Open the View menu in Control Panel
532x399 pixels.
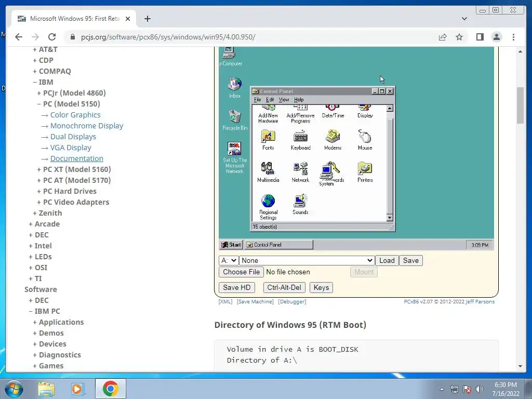click(x=284, y=100)
